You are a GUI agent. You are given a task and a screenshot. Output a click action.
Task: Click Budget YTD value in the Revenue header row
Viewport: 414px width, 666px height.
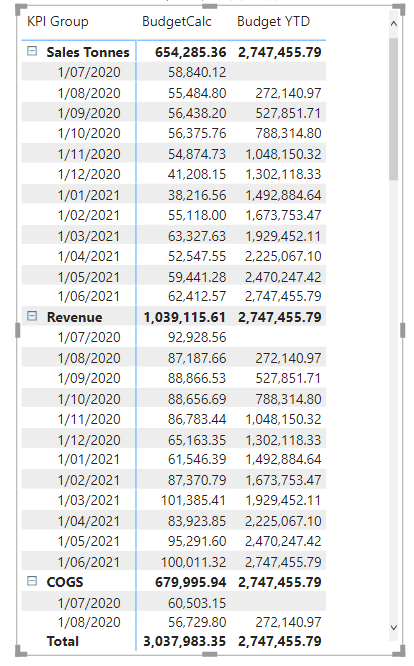click(x=280, y=317)
